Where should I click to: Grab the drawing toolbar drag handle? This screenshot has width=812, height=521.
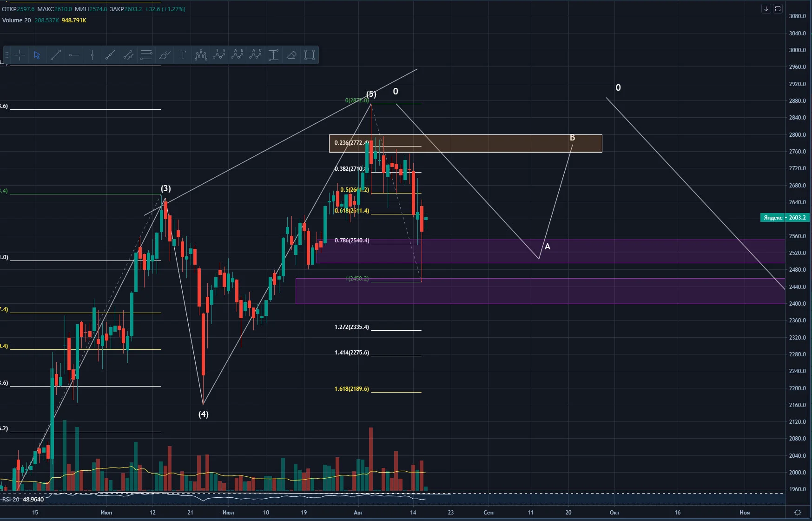tap(7, 55)
